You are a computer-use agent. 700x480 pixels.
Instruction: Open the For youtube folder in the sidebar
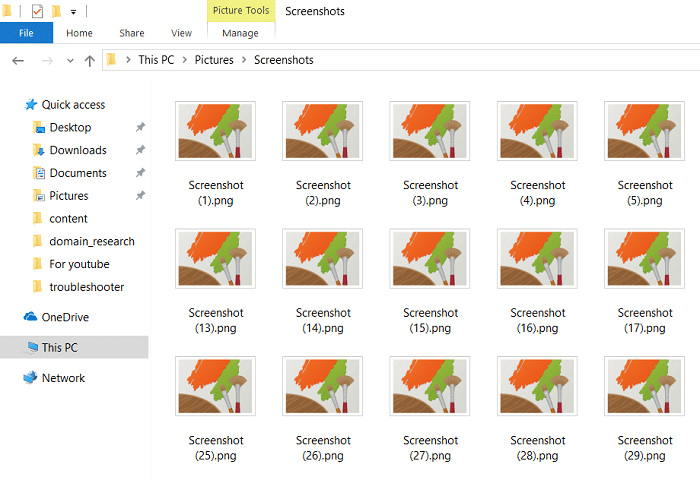79,264
